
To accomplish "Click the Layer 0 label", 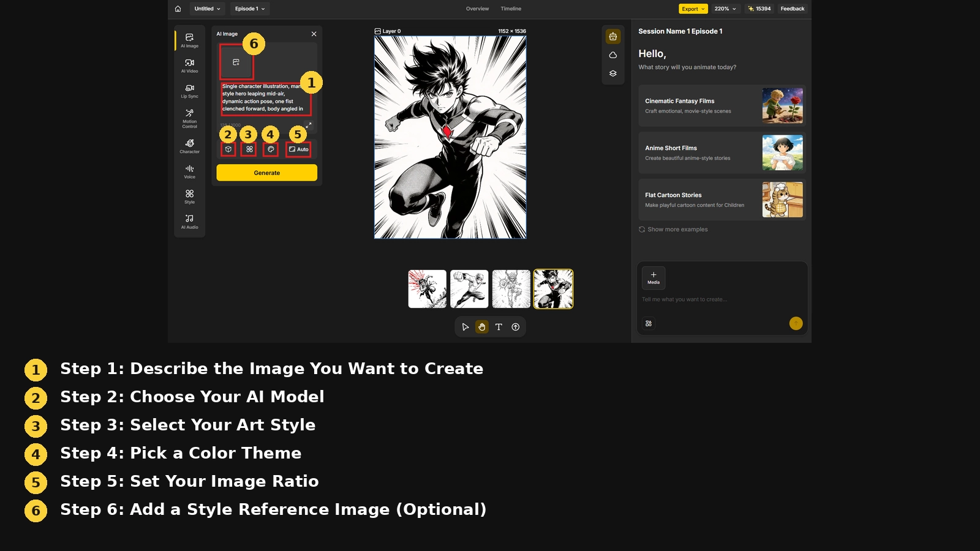I will (388, 31).
